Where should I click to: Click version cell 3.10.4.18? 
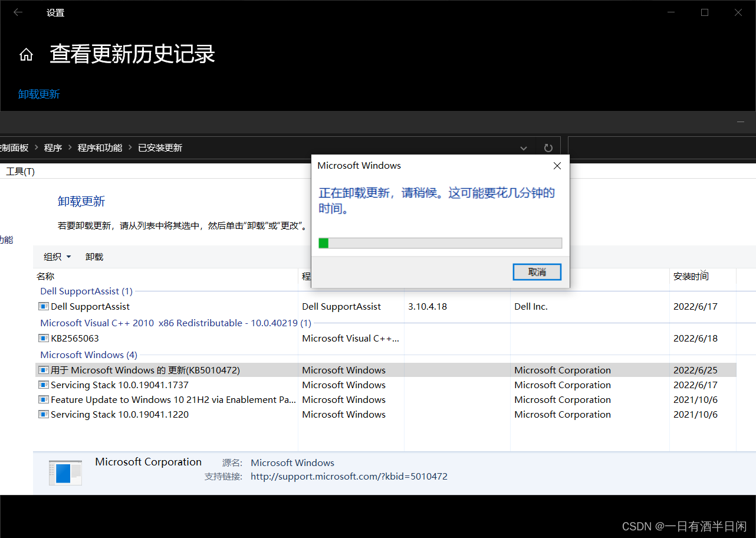pos(428,306)
